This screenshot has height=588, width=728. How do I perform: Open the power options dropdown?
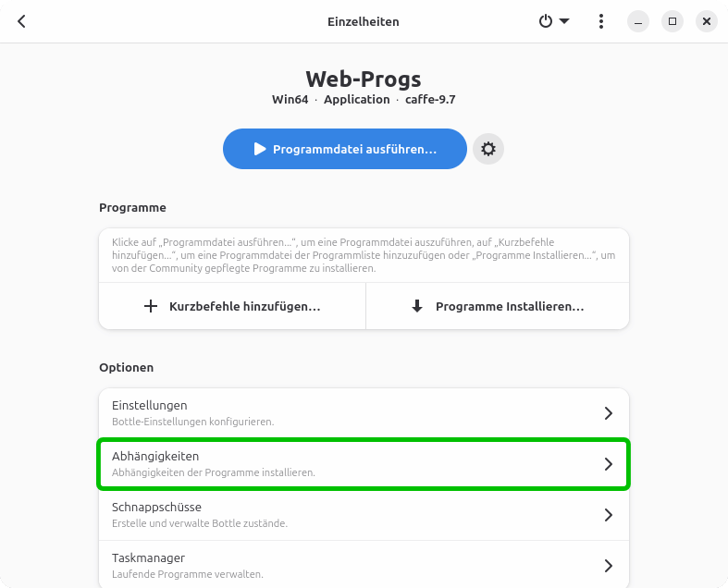tap(554, 21)
